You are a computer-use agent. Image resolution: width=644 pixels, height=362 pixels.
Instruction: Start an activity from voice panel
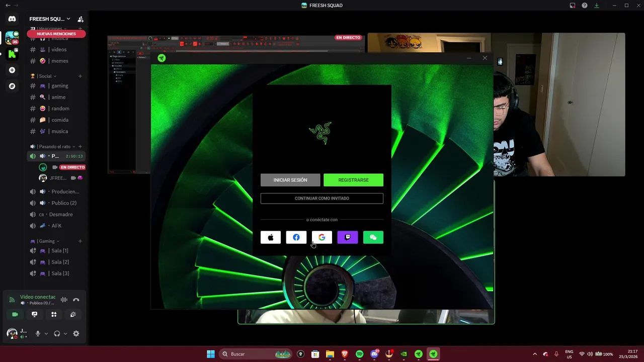(x=54, y=314)
